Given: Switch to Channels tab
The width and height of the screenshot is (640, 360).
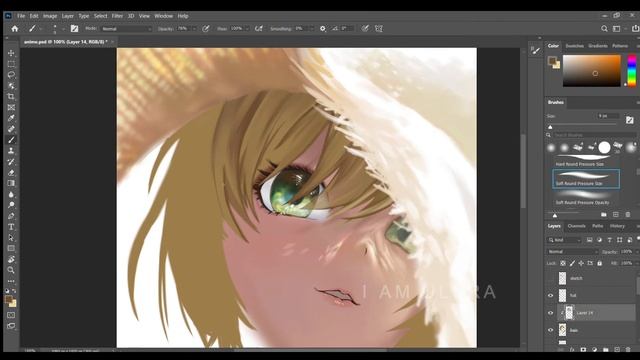Looking at the screenshot, I should [x=576, y=226].
